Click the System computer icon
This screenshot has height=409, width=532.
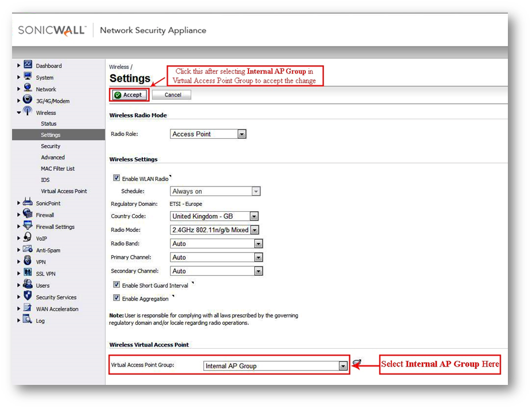point(28,76)
